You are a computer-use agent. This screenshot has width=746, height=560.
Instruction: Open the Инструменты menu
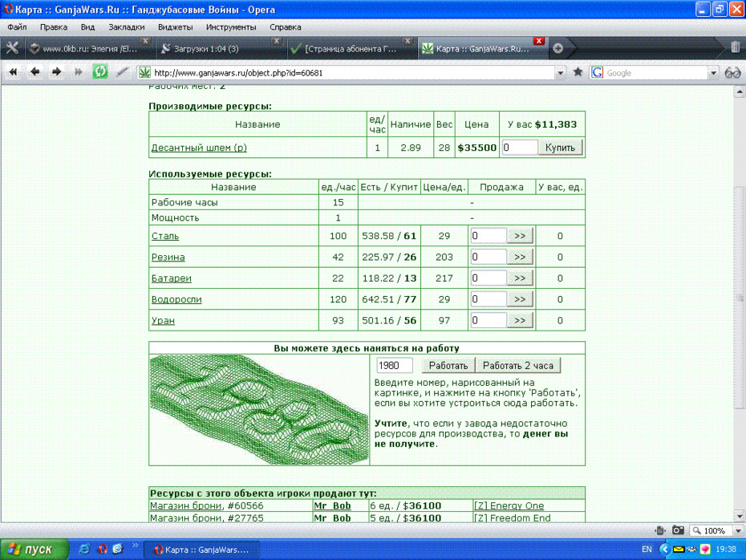pyautogui.click(x=231, y=27)
